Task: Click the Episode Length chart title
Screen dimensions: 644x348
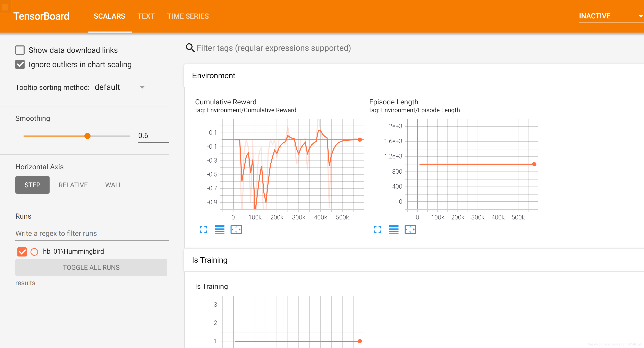Action: [393, 102]
